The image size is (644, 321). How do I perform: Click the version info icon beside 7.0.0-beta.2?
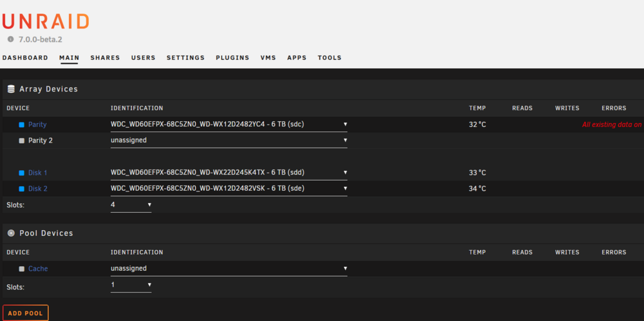11,39
